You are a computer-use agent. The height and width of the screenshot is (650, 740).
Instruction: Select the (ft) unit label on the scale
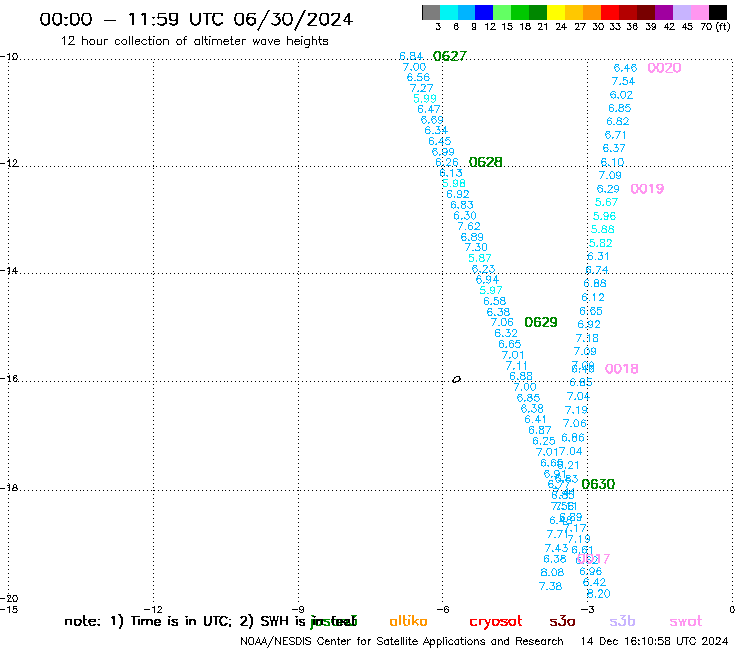pos(723,26)
